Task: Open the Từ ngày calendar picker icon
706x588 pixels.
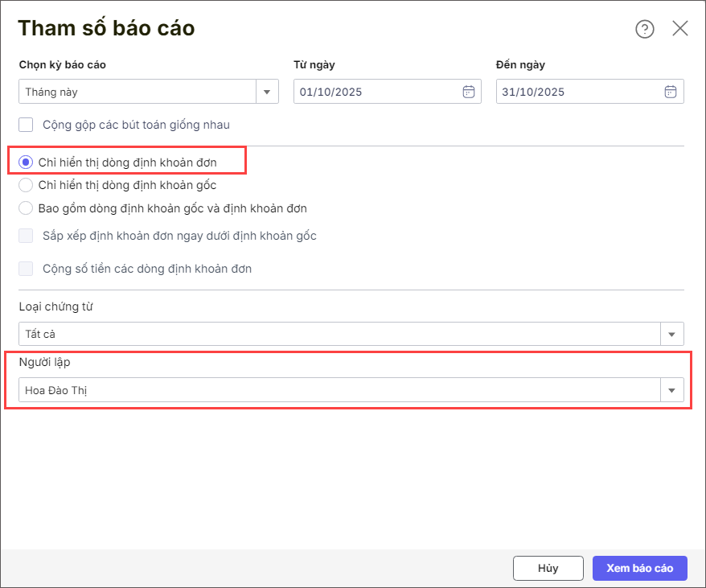Action: pyautogui.click(x=469, y=92)
